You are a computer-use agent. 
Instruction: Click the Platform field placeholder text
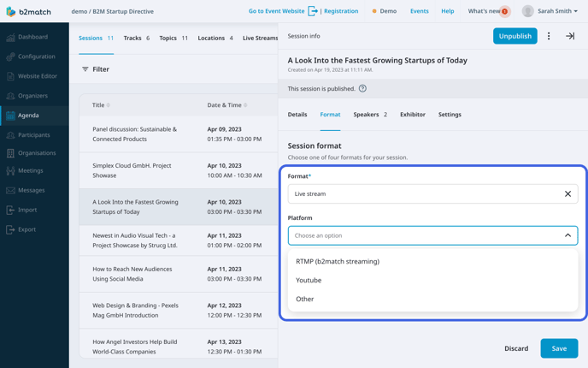point(319,235)
